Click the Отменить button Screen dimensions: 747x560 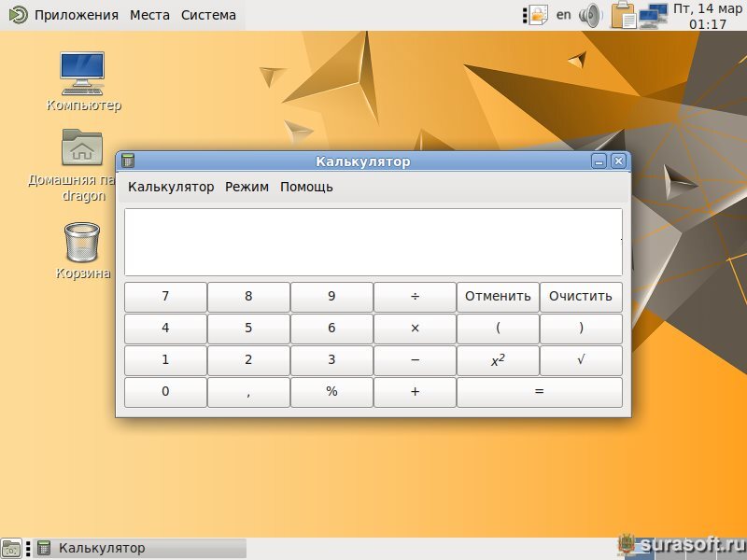point(498,297)
